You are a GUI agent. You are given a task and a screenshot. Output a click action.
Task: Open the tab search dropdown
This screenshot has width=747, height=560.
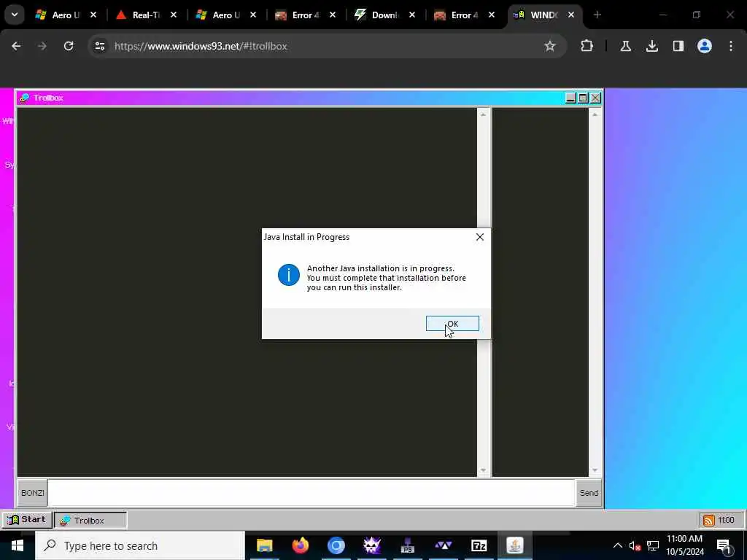tap(15, 15)
